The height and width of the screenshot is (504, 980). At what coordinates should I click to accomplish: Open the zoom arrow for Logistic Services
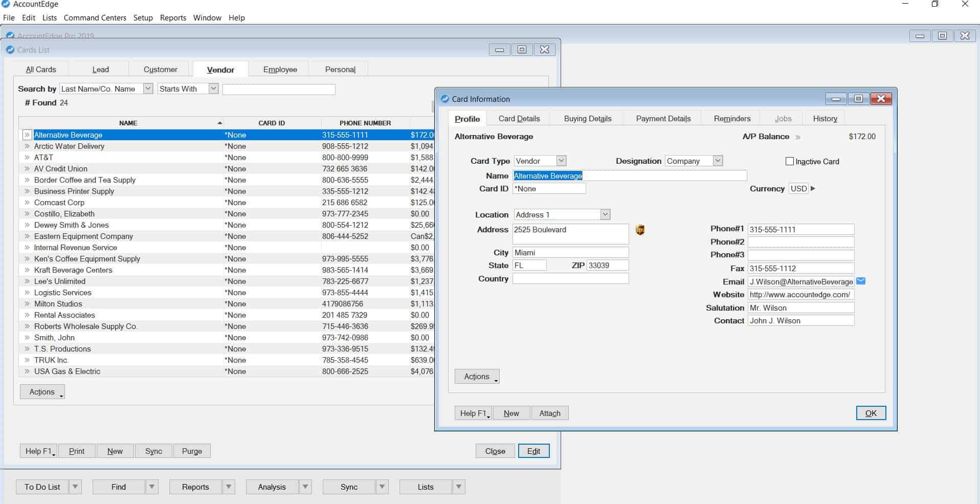pyautogui.click(x=27, y=293)
